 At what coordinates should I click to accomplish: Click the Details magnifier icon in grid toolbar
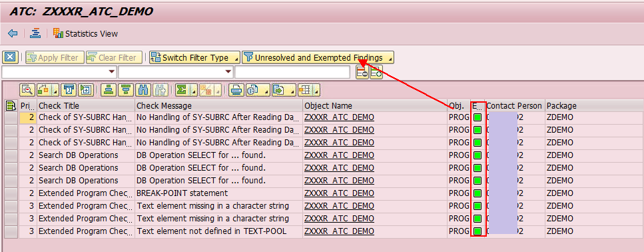(27, 89)
